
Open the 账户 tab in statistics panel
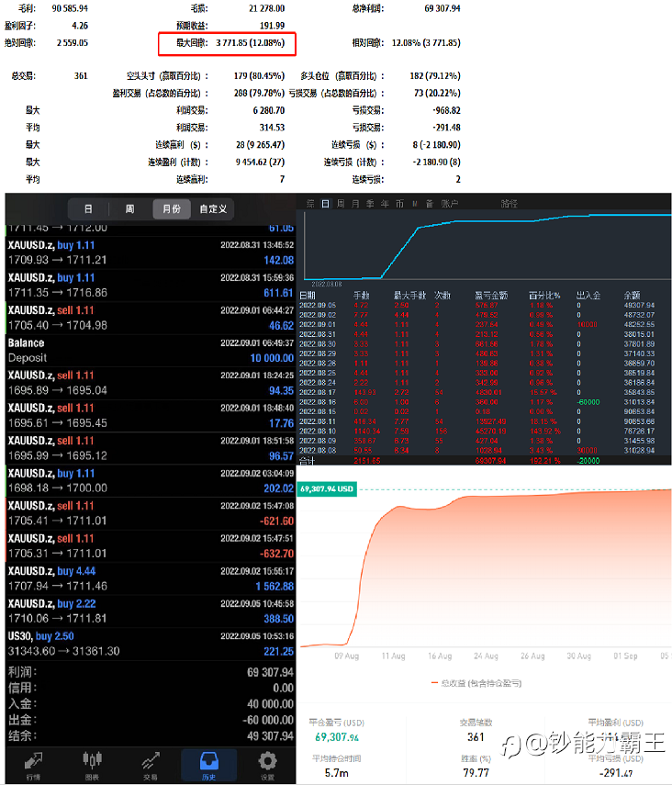(449, 203)
